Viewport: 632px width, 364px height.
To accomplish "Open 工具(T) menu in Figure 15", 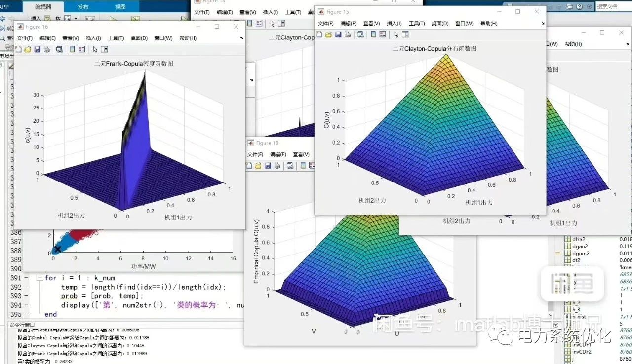I will click(x=417, y=24).
